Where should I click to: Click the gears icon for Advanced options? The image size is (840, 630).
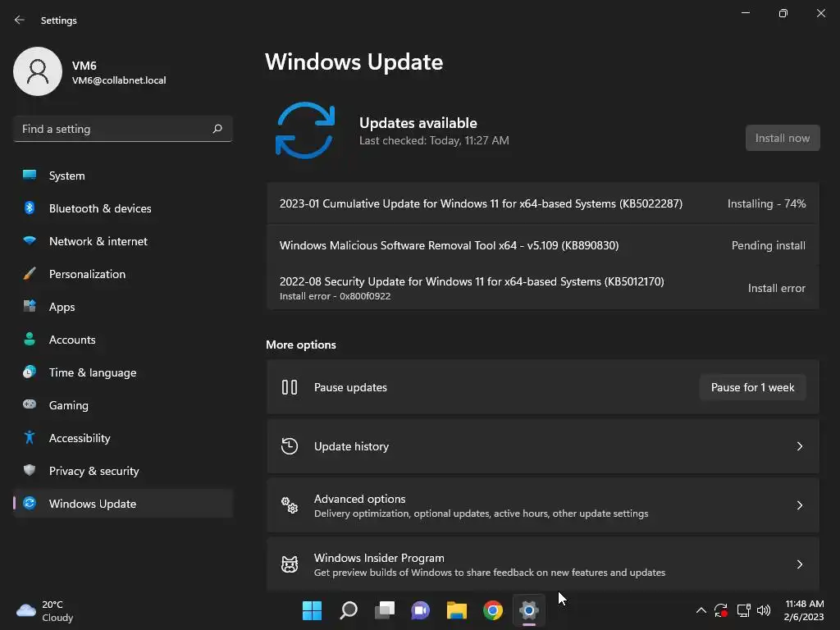(290, 504)
